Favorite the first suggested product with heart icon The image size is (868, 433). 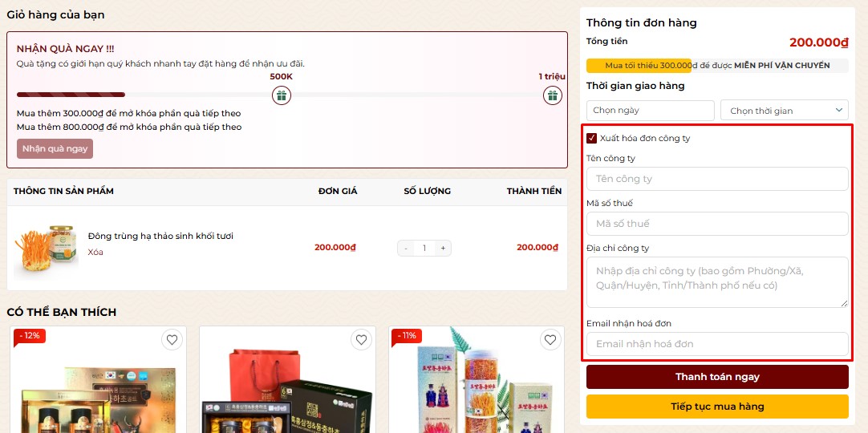coord(172,339)
